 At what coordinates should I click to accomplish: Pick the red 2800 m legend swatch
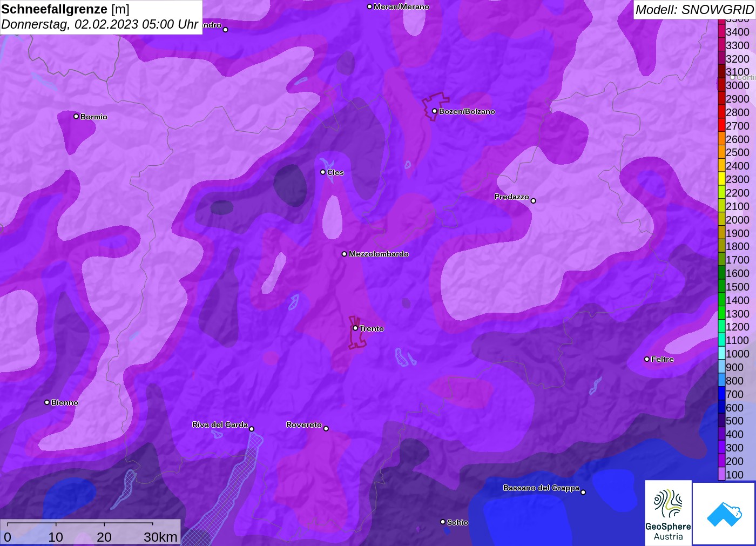pyautogui.click(x=721, y=112)
